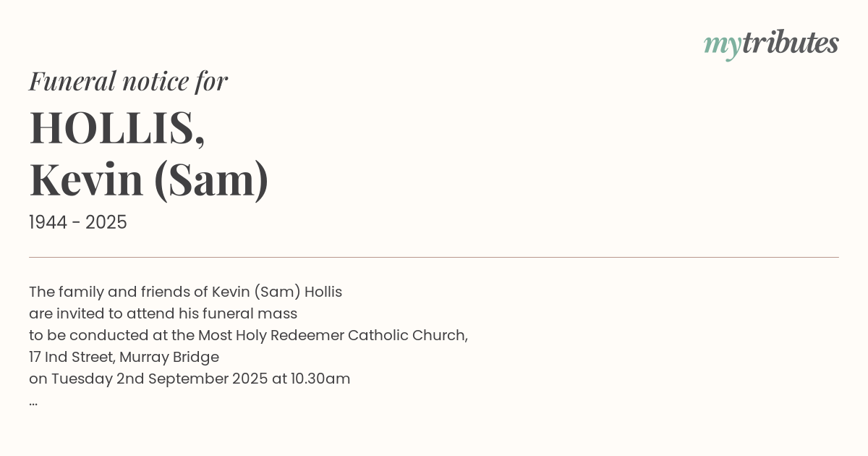Image resolution: width=868 pixels, height=456 pixels.
Task: Select the "Funeral notice for" italic heading
Action: point(128,81)
